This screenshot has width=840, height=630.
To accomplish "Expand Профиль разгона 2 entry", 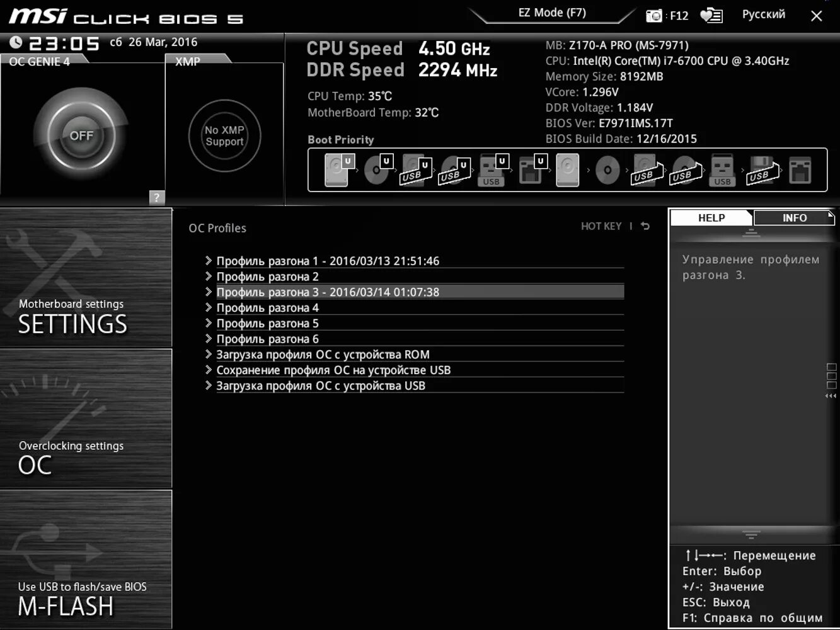I will coord(414,276).
